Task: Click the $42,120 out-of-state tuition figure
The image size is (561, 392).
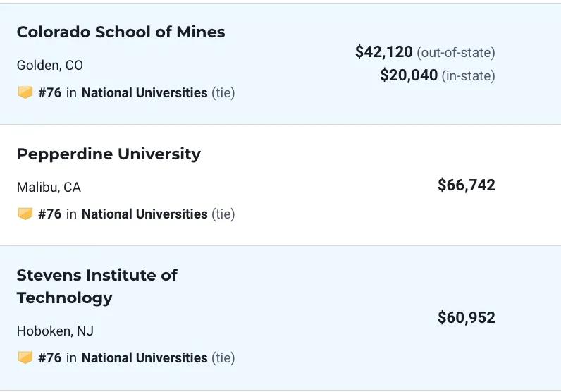Action: [383, 52]
